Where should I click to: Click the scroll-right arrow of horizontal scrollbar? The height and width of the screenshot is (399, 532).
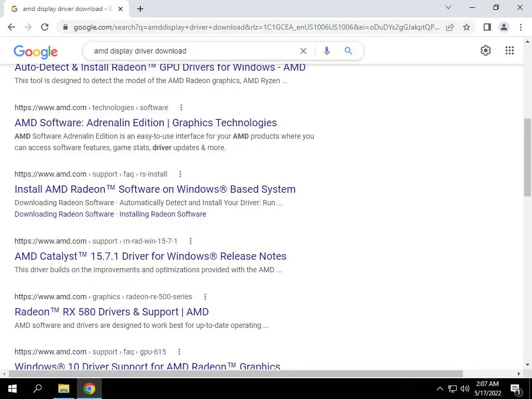coord(519,374)
